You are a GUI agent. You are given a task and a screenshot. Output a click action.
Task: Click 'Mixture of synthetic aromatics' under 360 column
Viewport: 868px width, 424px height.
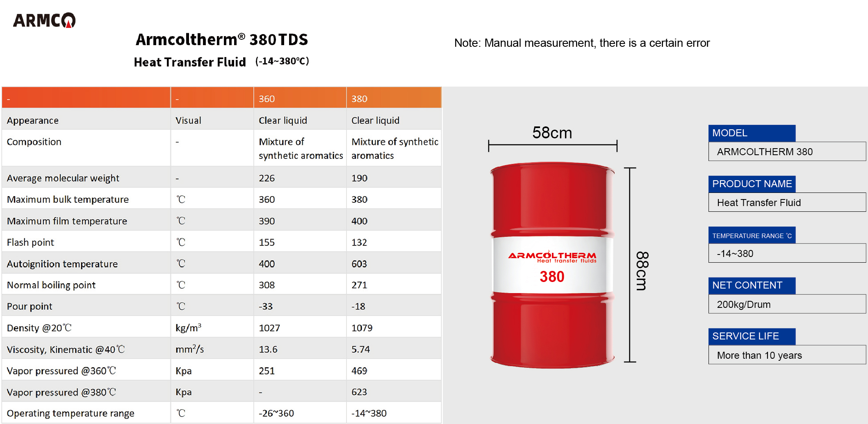pos(301,149)
